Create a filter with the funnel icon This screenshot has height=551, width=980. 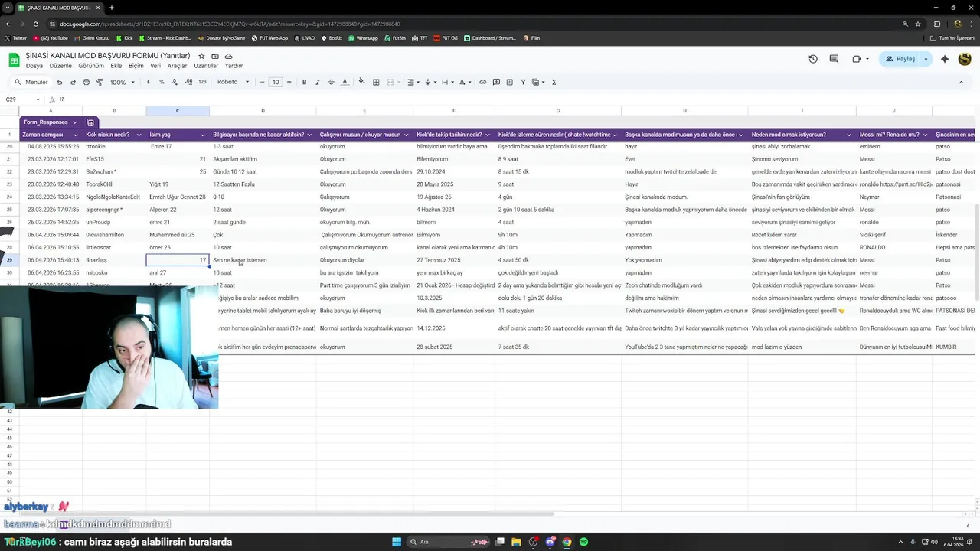(x=524, y=82)
